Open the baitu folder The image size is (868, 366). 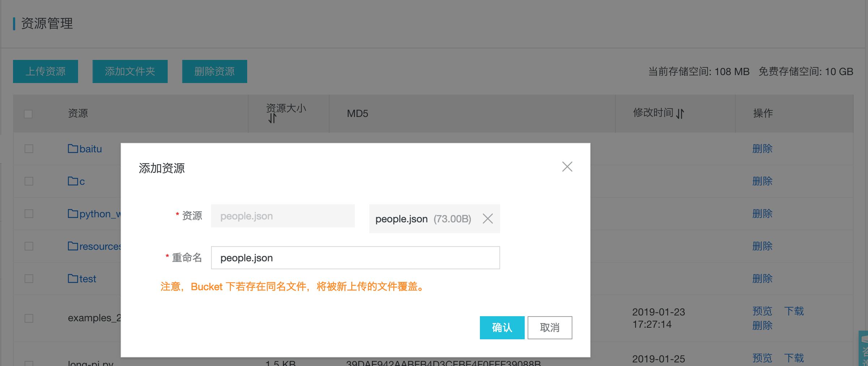(91, 149)
